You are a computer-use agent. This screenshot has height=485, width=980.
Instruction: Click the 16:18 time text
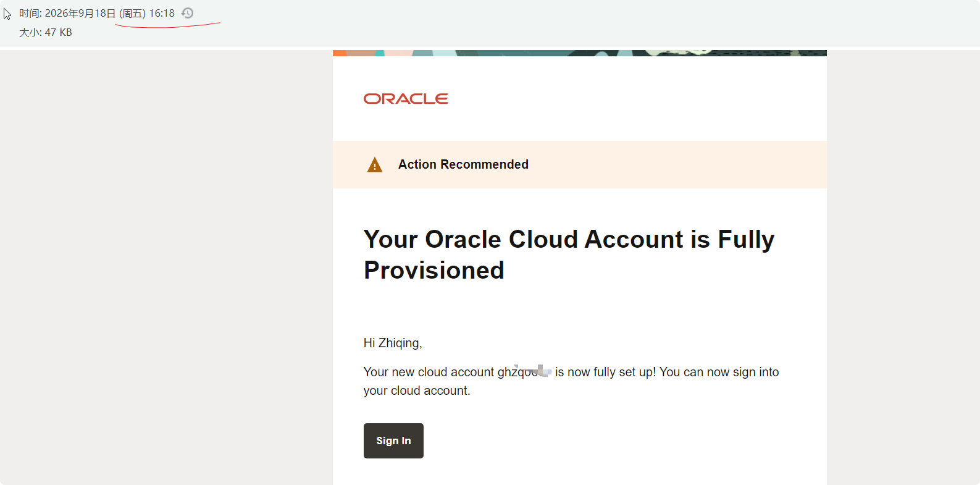coord(162,14)
